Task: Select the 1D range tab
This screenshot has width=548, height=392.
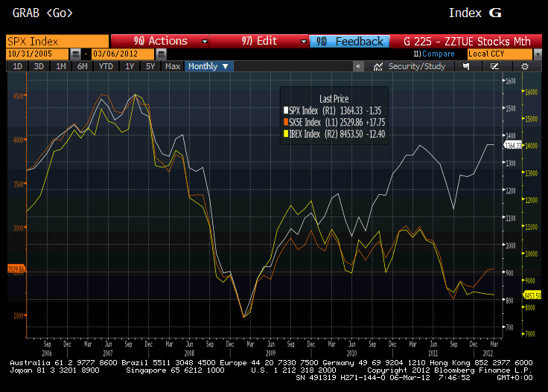Action: click(17, 66)
